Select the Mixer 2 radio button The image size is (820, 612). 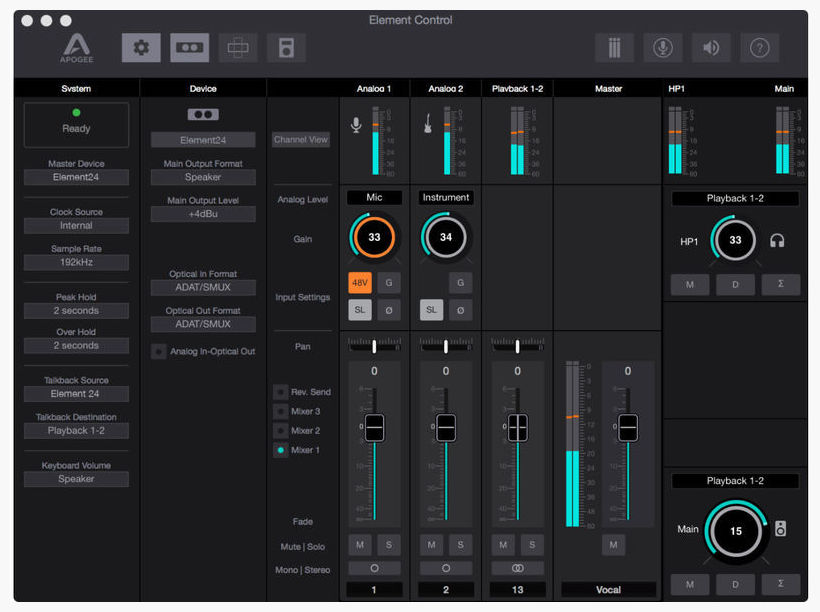[x=281, y=430]
